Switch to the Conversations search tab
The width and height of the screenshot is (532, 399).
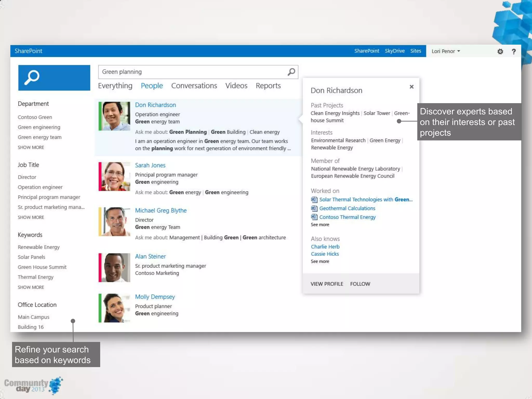pyautogui.click(x=194, y=86)
